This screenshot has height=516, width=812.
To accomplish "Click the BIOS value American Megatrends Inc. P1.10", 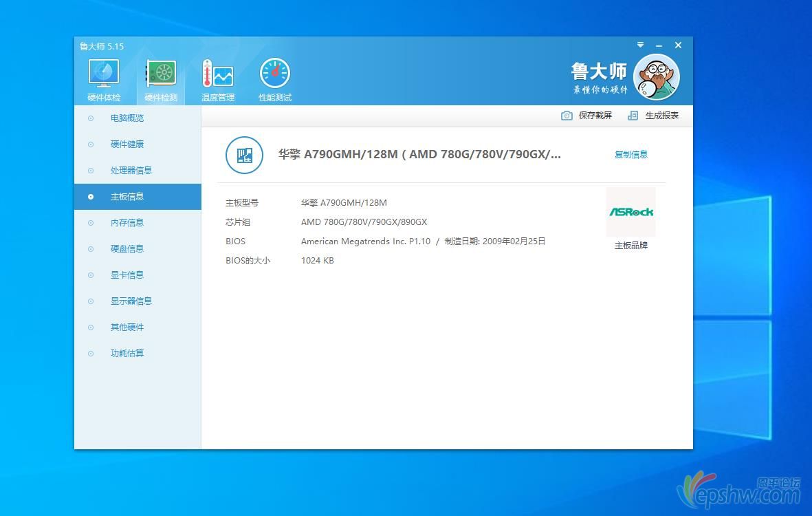I will click(x=366, y=241).
